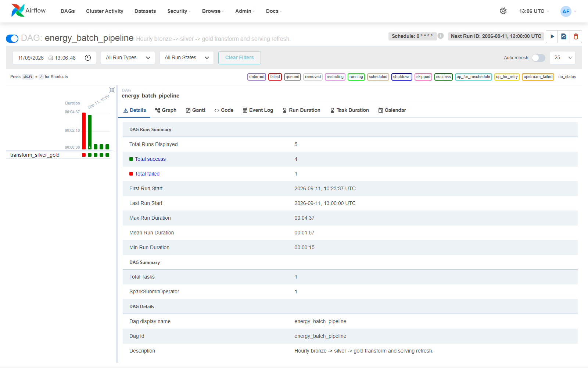588x368 pixels.
Task: Click the no_status legend label
Action: pos(567,77)
